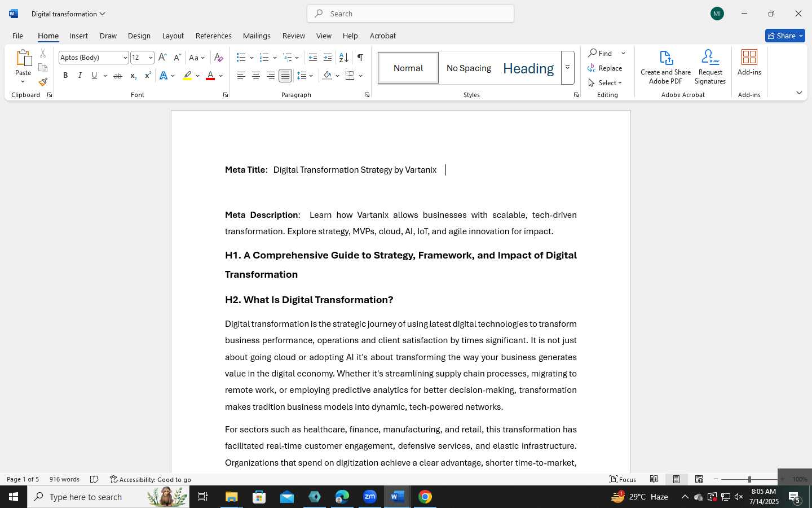Click the Share button
Viewport: 812px width, 508px height.
click(x=785, y=36)
